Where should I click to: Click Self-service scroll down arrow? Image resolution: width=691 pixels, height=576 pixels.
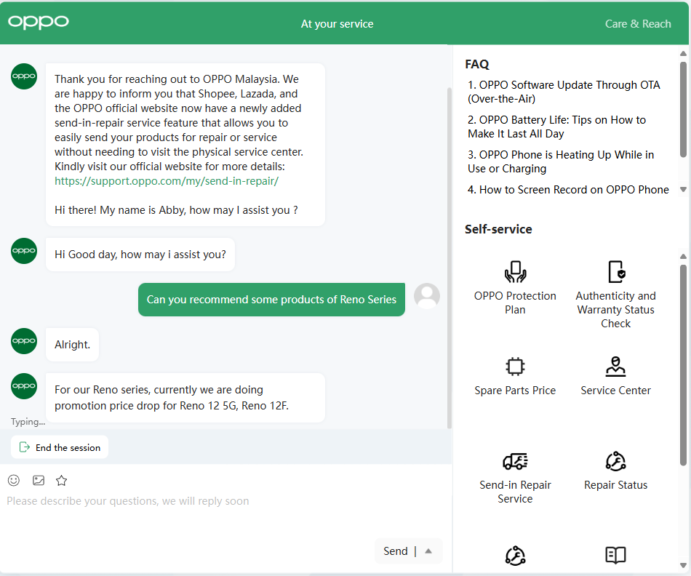[x=683, y=565]
